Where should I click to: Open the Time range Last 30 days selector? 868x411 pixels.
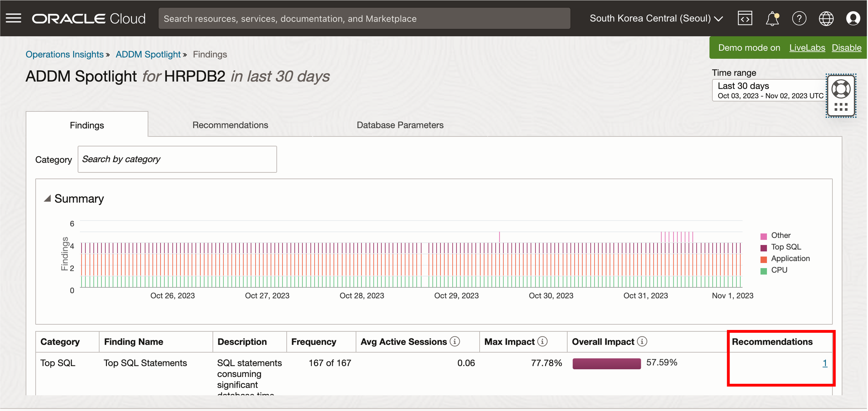[769, 90]
